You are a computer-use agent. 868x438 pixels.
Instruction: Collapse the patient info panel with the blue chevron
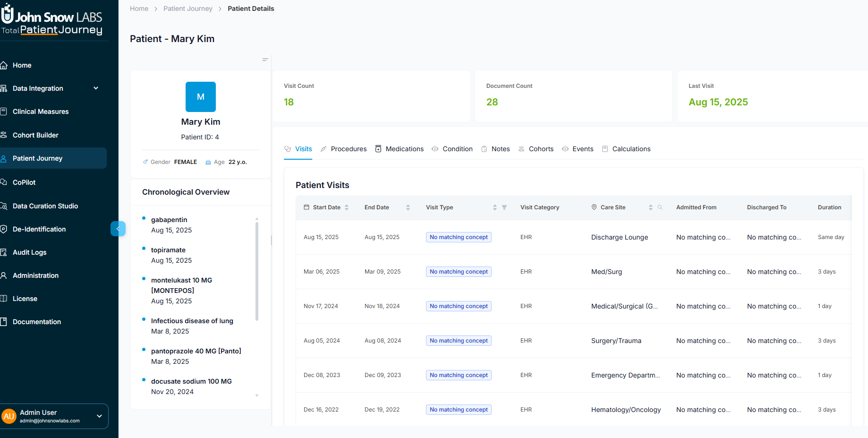(118, 229)
